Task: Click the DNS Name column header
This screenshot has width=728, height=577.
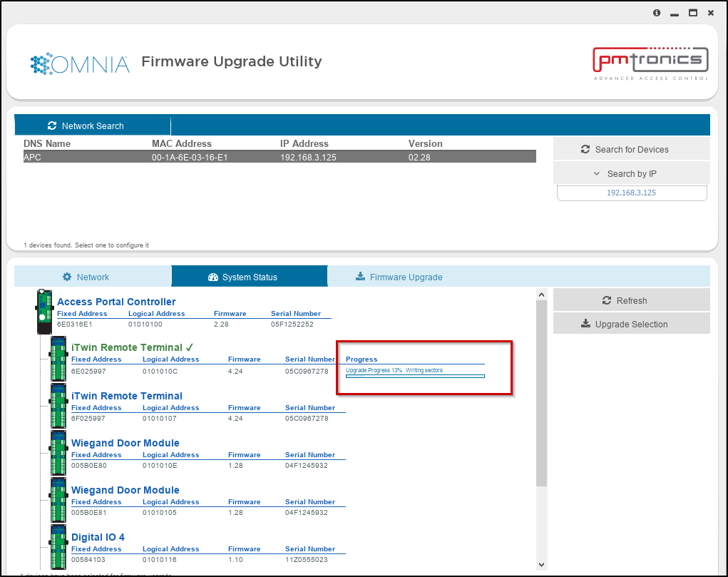Action: pyautogui.click(x=47, y=143)
